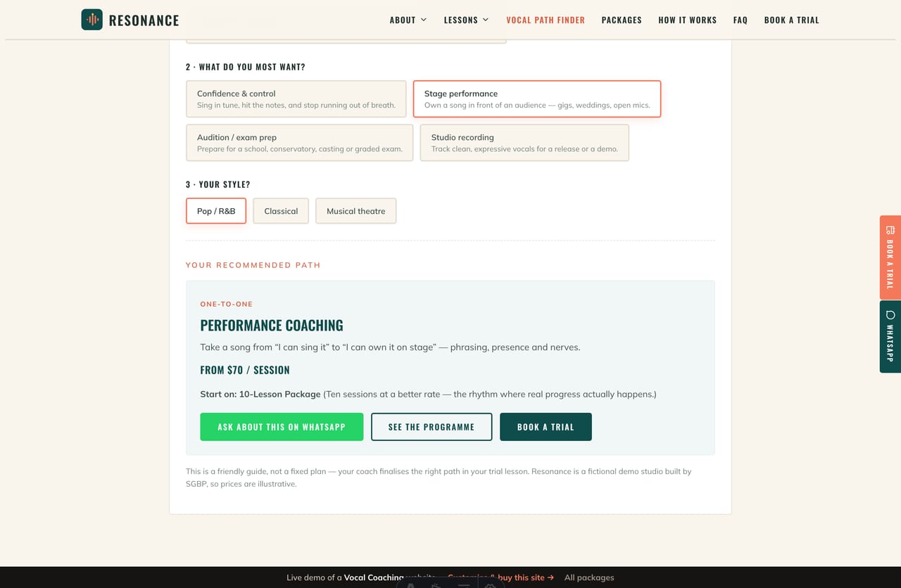Select Pop / R&B style

pos(216,211)
